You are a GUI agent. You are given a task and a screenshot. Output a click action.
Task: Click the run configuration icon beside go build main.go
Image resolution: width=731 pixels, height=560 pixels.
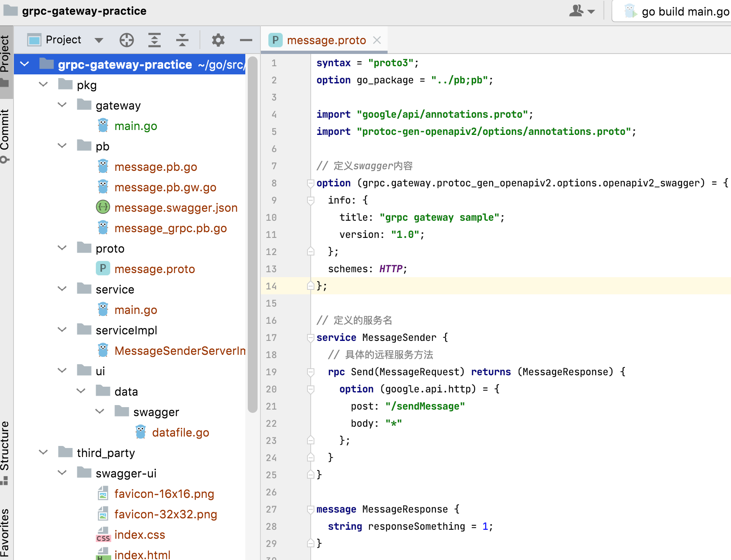pyautogui.click(x=630, y=11)
